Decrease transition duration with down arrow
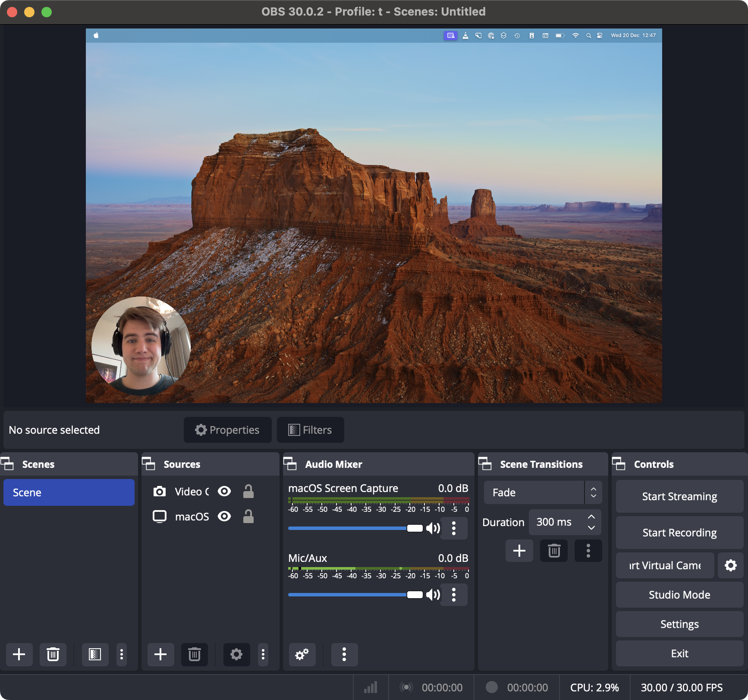The image size is (748, 700). pyautogui.click(x=591, y=528)
